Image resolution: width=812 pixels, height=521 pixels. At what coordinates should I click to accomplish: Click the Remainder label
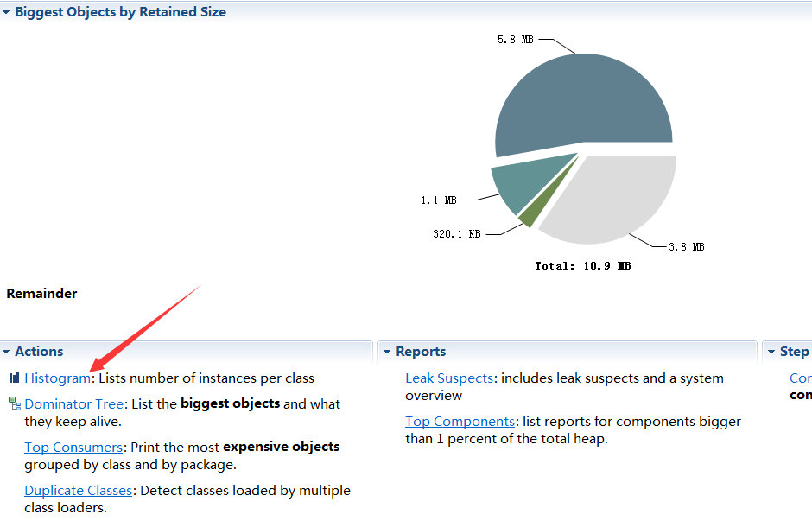tap(41, 294)
